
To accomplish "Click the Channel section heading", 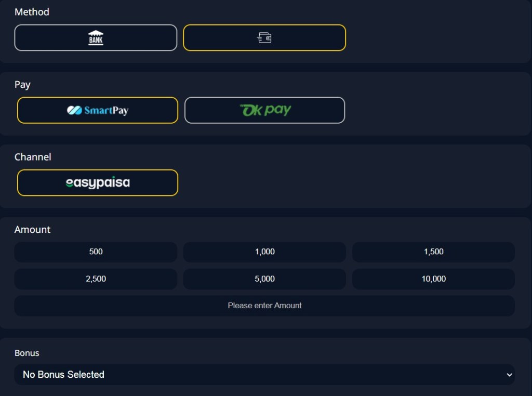I will coord(33,157).
